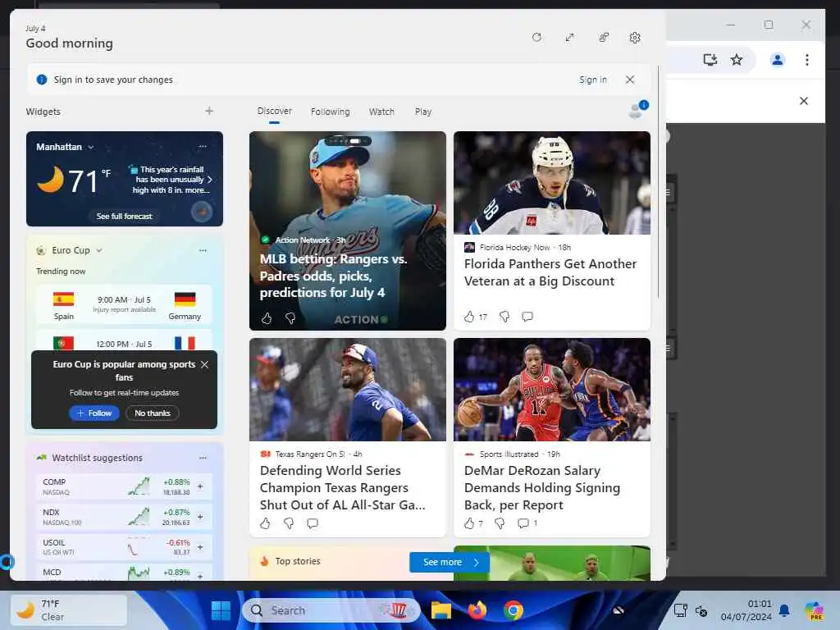Screen dimensions: 840x630
Task: Select MCD stock row
Action: [x=125, y=572]
